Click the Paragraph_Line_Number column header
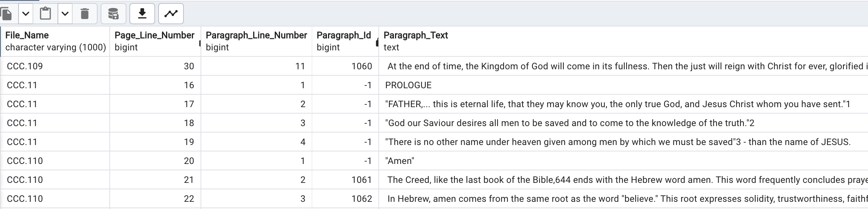 tap(256, 41)
